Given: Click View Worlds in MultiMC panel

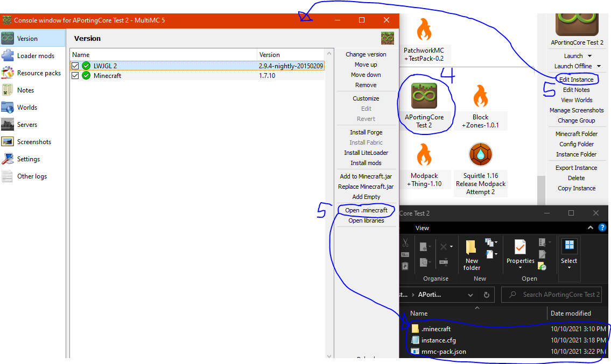Looking at the screenshot, I should tap(577, 100).
